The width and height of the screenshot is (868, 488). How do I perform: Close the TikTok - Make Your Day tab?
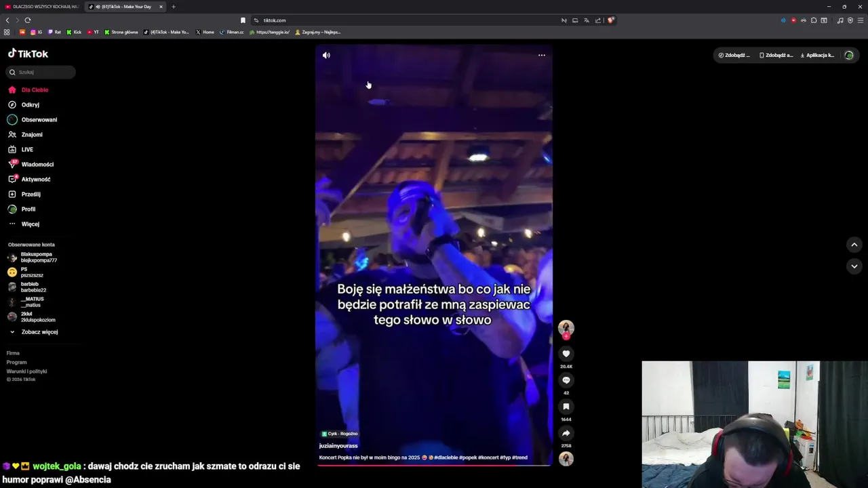click(161, 7)
